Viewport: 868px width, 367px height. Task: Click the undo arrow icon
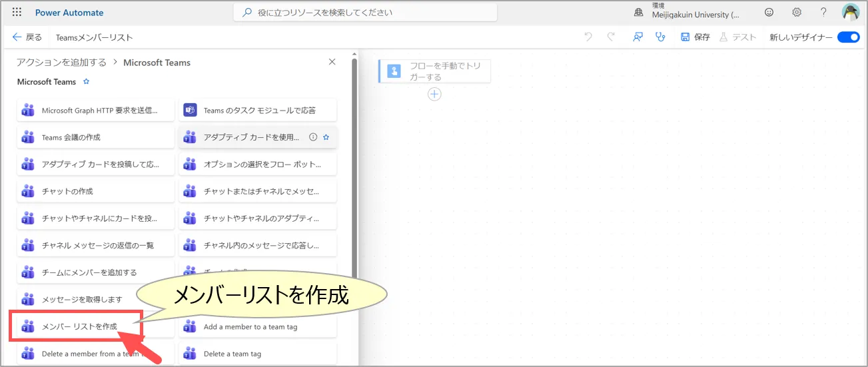click(588, 37)
